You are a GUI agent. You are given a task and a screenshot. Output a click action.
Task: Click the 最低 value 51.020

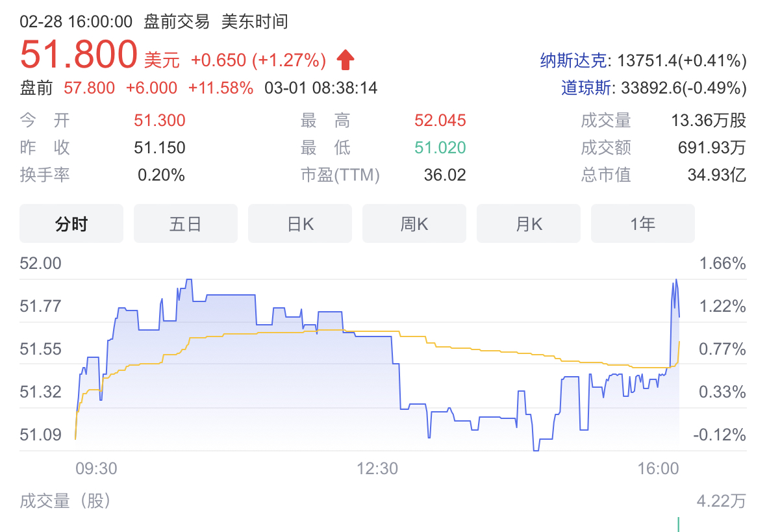pyautogui.click(x=440, y=147)
